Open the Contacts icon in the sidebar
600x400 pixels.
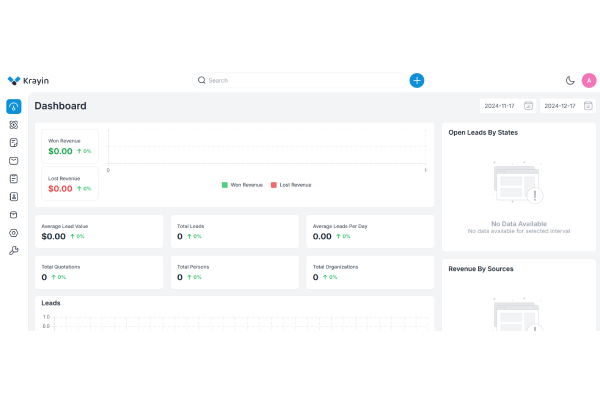tap(14, 197)
